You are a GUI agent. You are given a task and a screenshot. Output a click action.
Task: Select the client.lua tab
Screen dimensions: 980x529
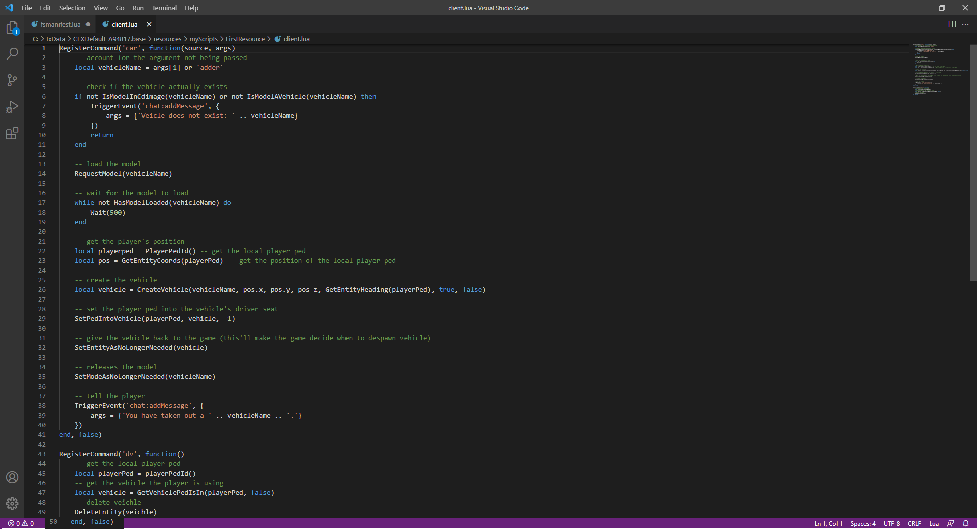pos(125,24)
